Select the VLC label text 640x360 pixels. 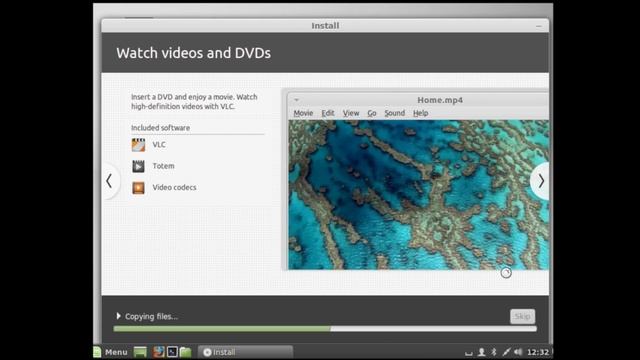(x=159, y=144)
